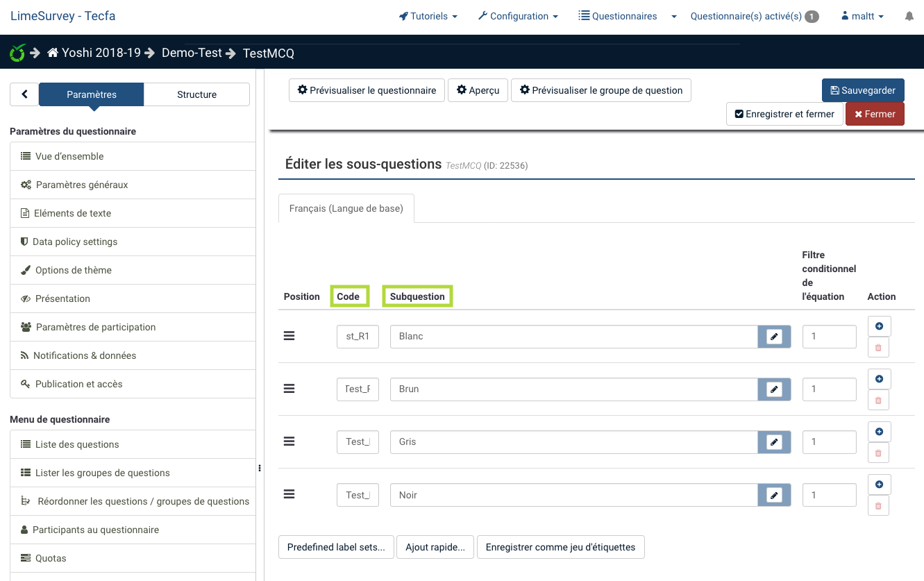Image resolution: width=924 pixels, height=581 pixels.
Task: Add subquestion after Brun row plus icon
Action: click(879, 379)
